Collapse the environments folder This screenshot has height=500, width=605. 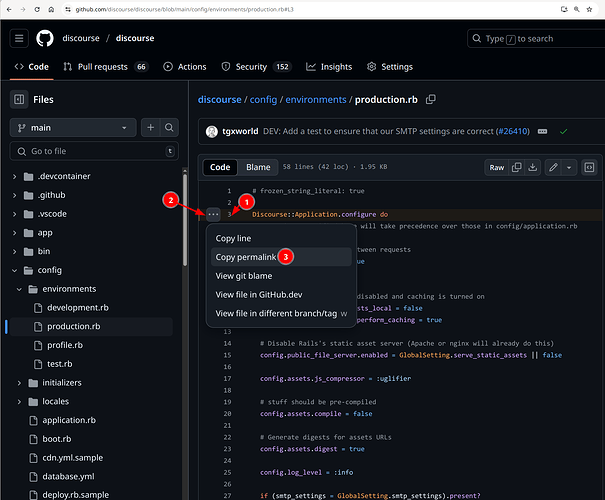(x=19, y=289)
